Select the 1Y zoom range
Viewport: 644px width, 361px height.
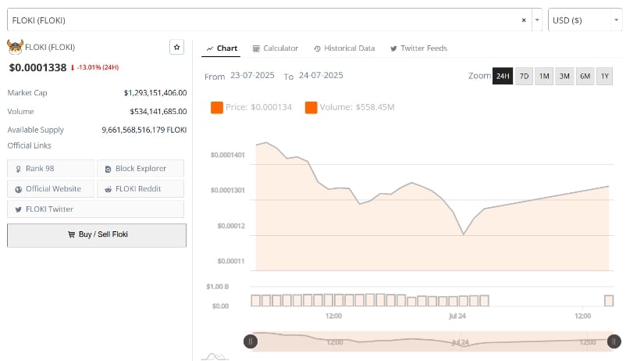604,76
